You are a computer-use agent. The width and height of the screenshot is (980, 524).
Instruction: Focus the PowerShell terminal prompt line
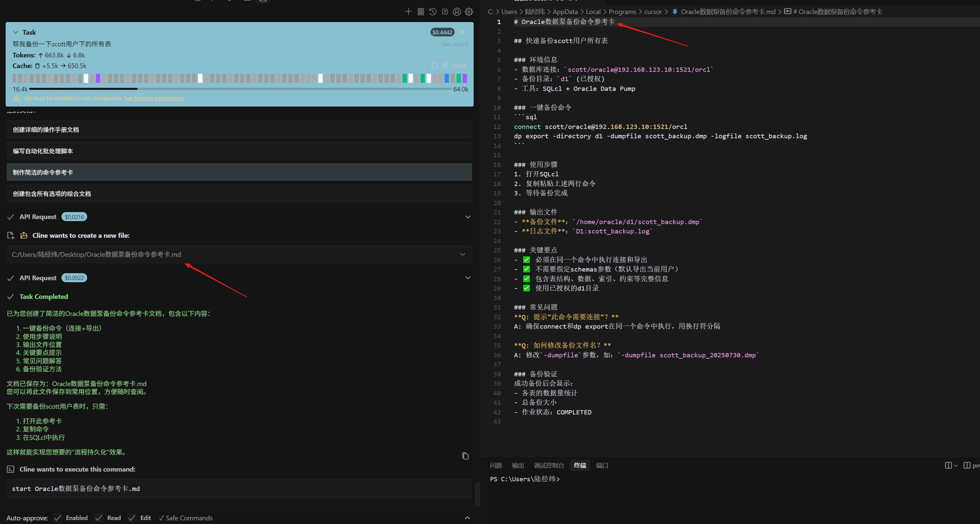pos(525,479)
